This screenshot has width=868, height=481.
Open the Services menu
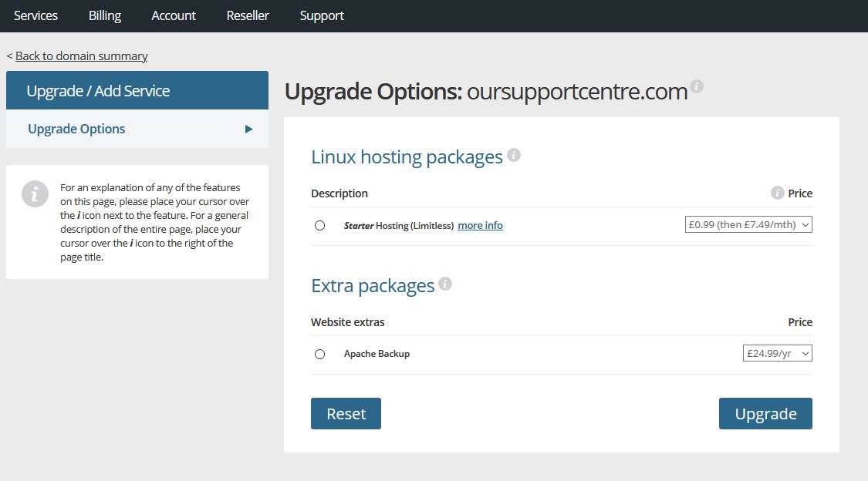[x=35, y=15]
